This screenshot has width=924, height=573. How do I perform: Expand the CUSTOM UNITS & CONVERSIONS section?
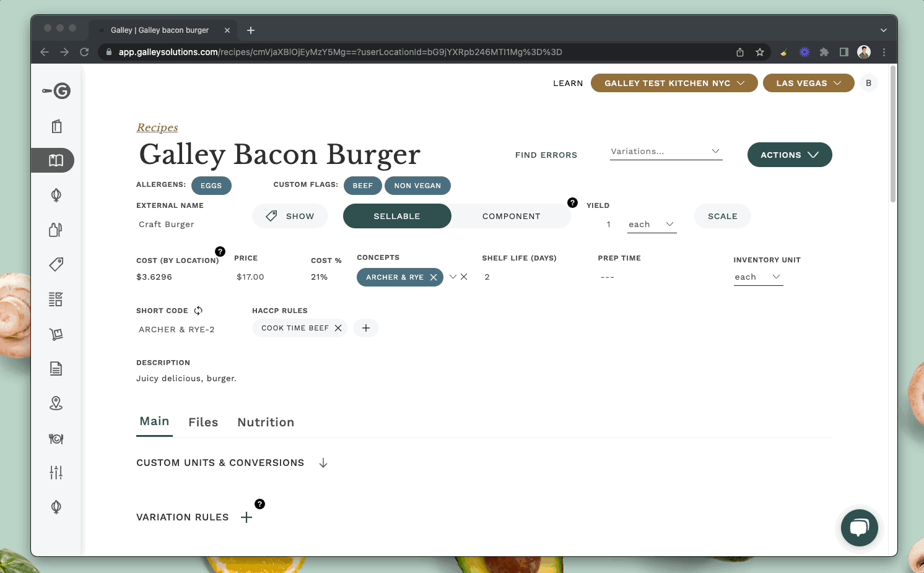click(x=323, y=462)
